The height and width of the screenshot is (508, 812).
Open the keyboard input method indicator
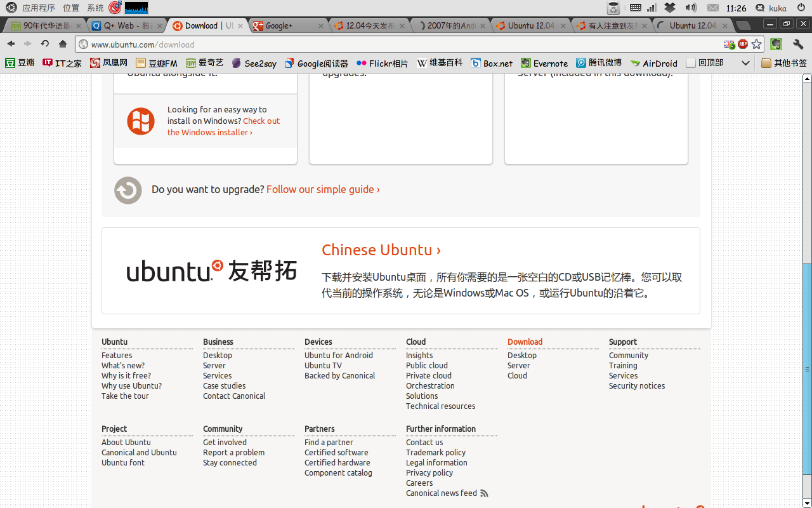click(x=636, y=8)
